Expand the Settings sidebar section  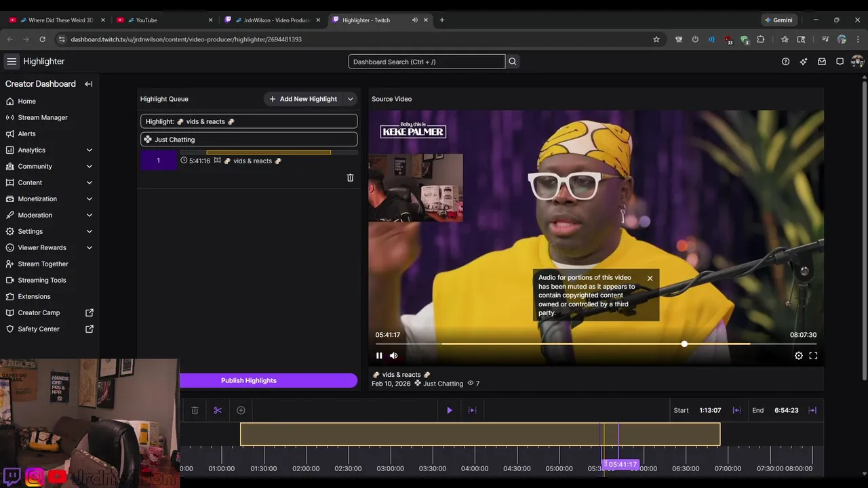90,231
